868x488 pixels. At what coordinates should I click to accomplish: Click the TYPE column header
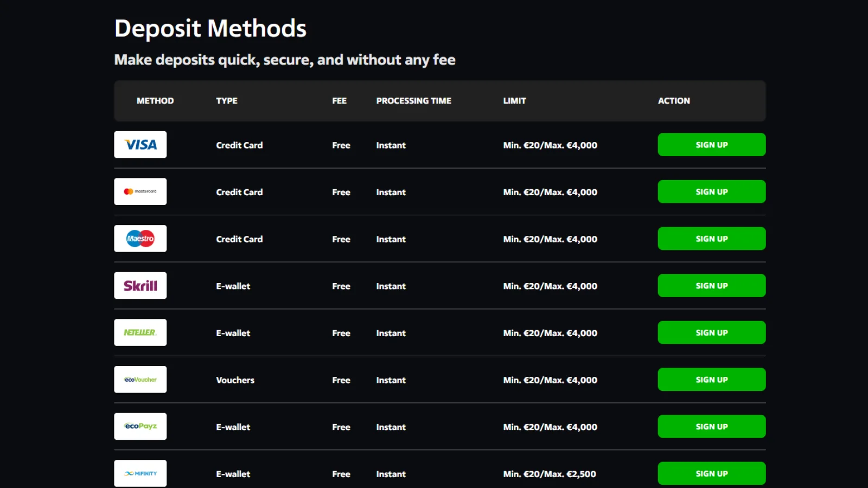click(x=227, y=101)
